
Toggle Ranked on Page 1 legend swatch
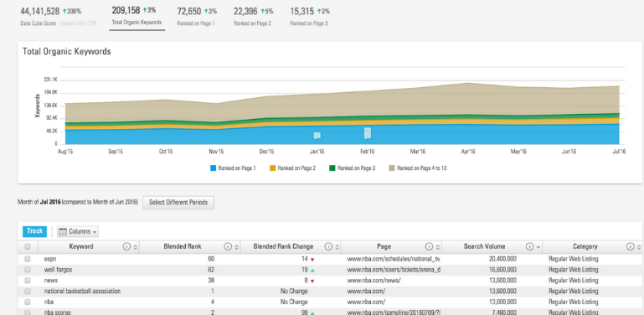click(213, 168)
